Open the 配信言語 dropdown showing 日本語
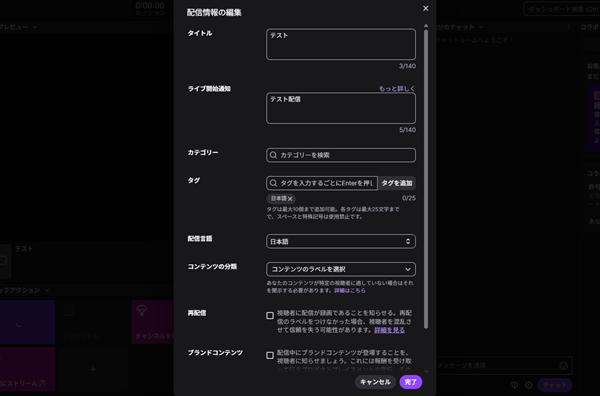 [x=341, y=241]
